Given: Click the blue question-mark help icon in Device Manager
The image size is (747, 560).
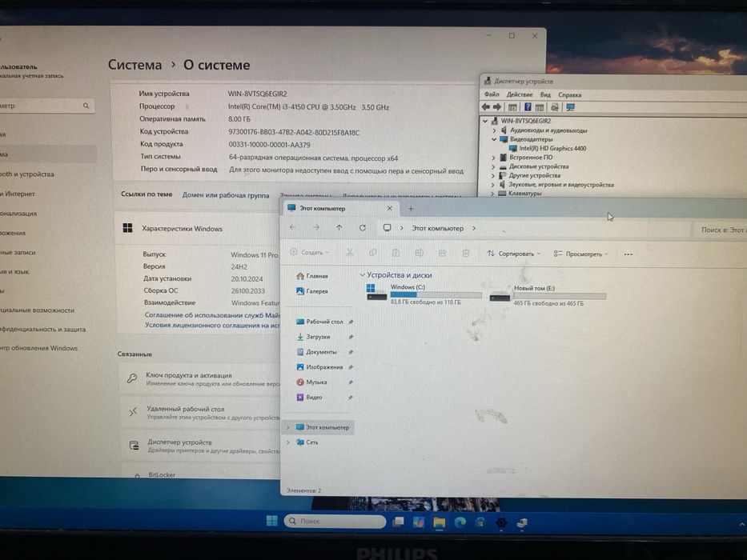Looking at the screenshot, I should (528, 107).
